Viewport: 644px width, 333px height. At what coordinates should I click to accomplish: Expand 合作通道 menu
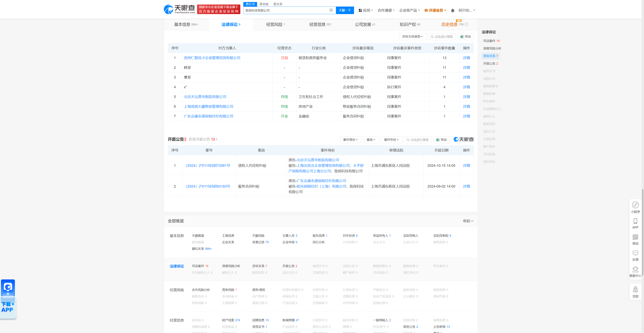(386, 11)
